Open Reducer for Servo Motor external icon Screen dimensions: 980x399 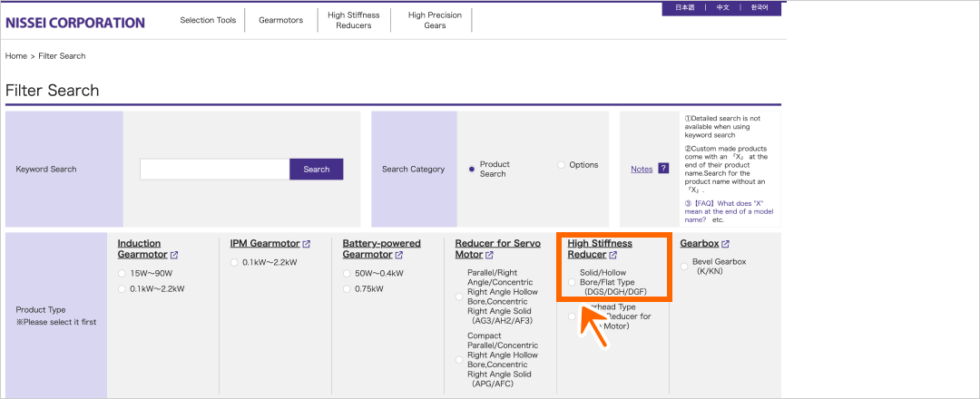coord(489,256)
